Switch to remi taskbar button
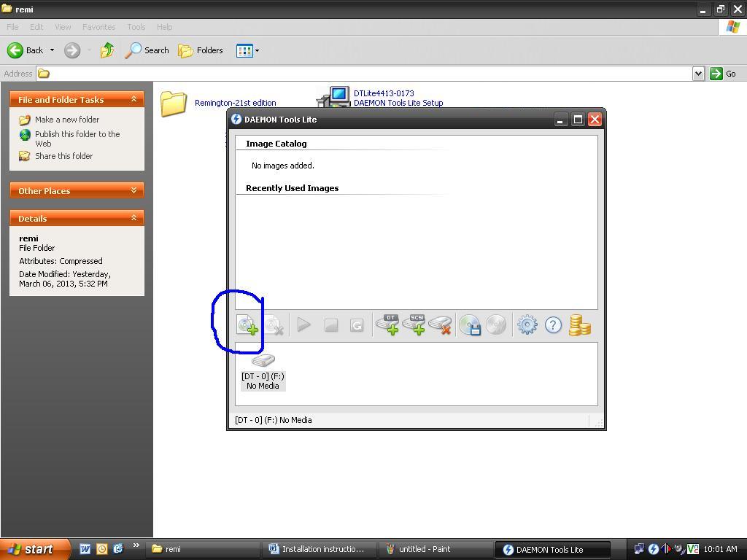The height and width of the screenshot is (560, 747). [x=202, y=549]
